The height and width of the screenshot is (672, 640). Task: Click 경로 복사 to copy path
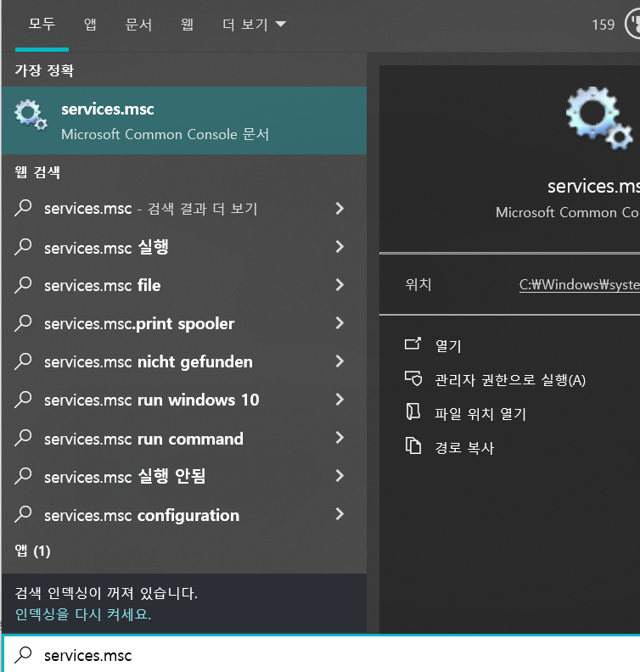(x=464, y=447)
